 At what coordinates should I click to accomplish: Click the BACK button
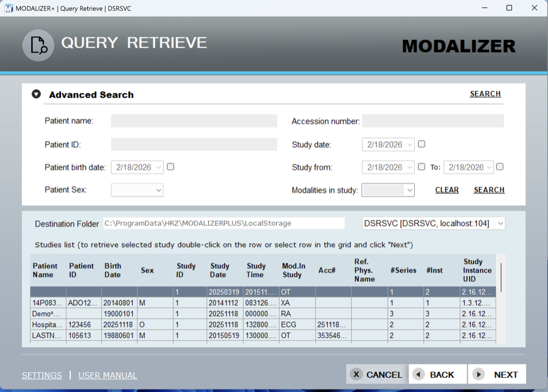click(437, 374)
